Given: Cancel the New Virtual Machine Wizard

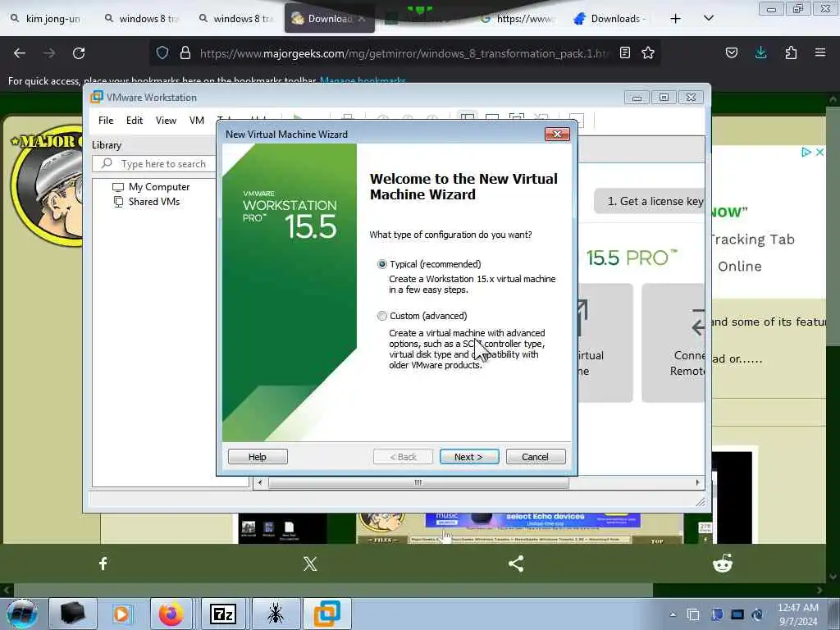Looking at the screenshot, I should coord(535,456).
